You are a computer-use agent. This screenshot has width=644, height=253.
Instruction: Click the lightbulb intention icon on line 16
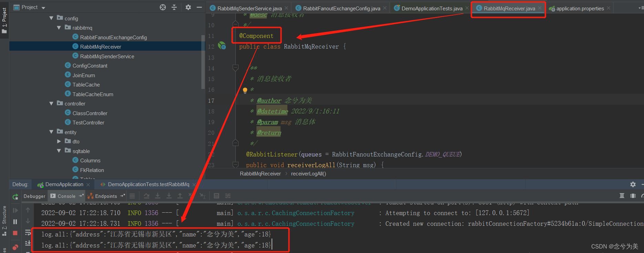(x=245, y=90)
